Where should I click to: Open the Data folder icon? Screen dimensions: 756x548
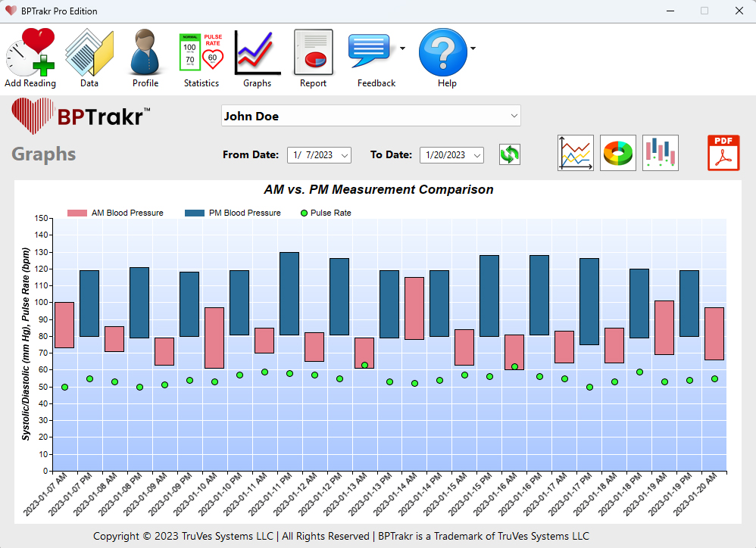(89, 53)
